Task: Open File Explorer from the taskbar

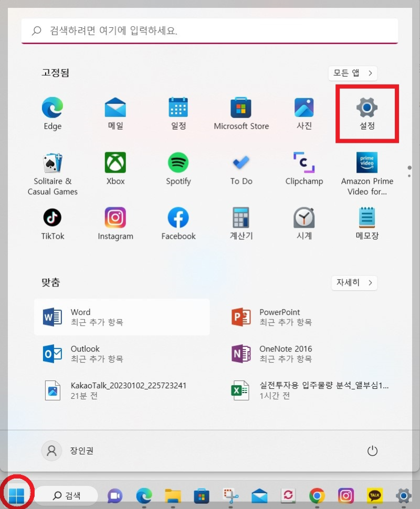Action: pyautogui.click(x=173, y=496)
